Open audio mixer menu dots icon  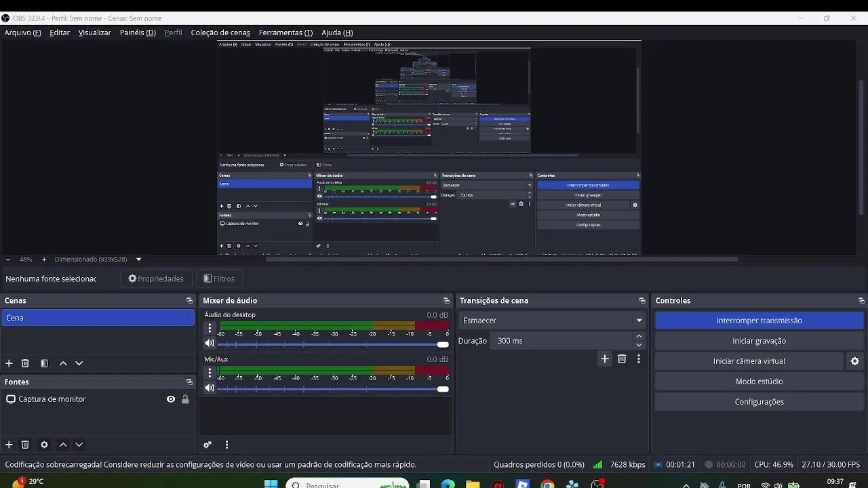pos(226,445)
